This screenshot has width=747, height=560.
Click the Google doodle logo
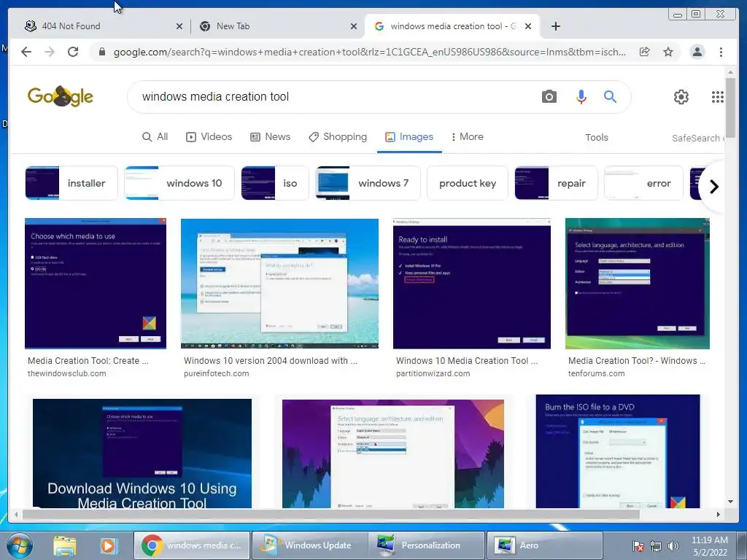(x=61, y=96)
